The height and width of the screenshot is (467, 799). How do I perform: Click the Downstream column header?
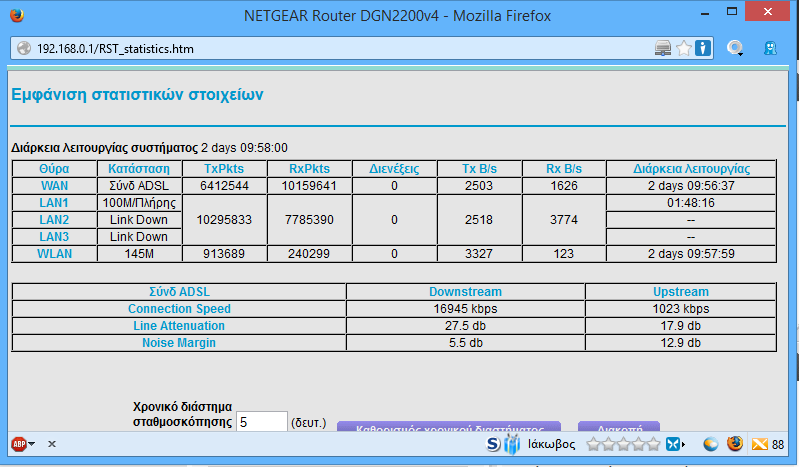point(465,292)
